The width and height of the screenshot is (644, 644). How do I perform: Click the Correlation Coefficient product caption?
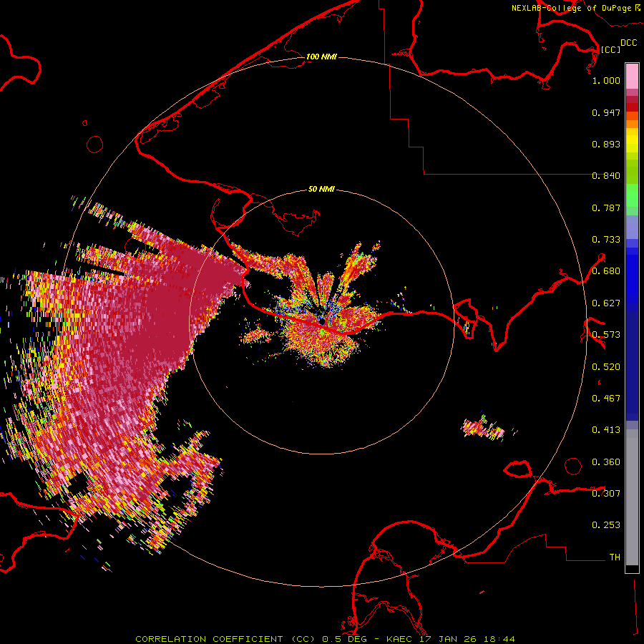pos(325,639)
